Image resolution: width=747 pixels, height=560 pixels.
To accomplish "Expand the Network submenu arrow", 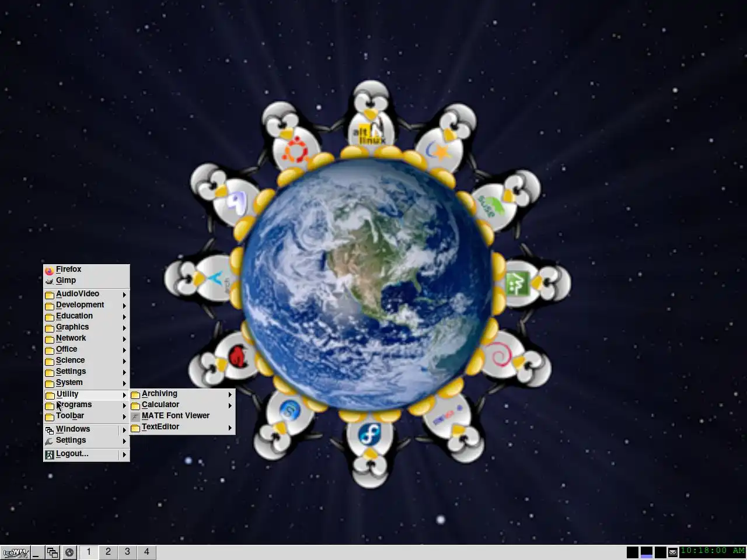I will click(124, 339).
